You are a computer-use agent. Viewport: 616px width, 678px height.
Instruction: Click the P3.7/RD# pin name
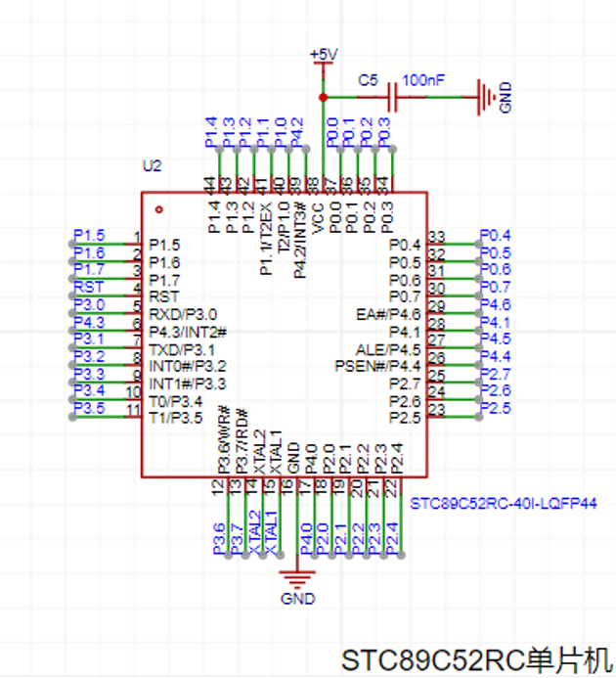tap(242, 441)
